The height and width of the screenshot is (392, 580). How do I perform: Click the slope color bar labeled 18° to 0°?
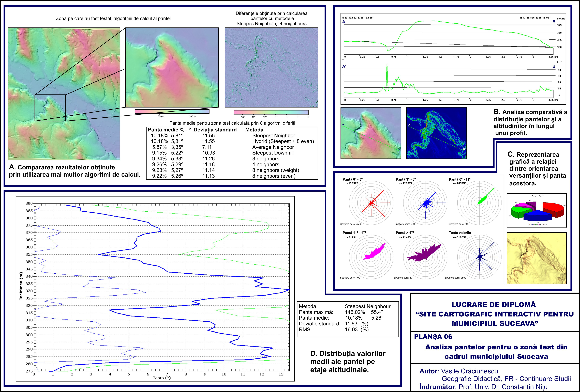coord(271,112)
